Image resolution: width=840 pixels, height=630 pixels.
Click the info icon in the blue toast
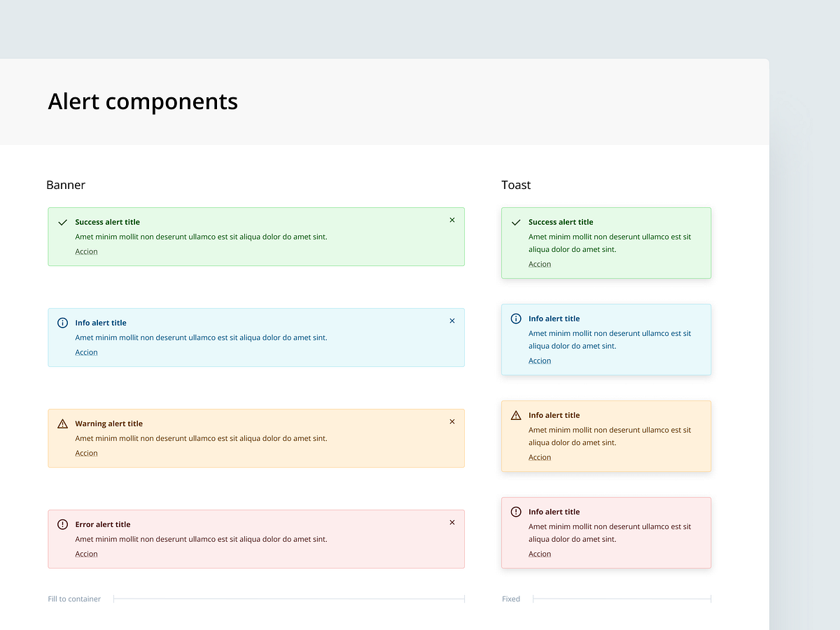516,318
